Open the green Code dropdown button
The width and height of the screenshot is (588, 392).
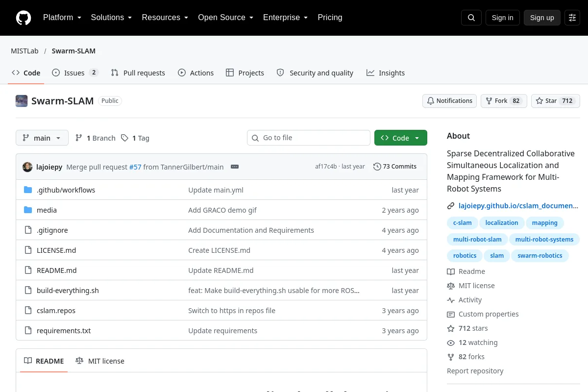click(401, 138)
